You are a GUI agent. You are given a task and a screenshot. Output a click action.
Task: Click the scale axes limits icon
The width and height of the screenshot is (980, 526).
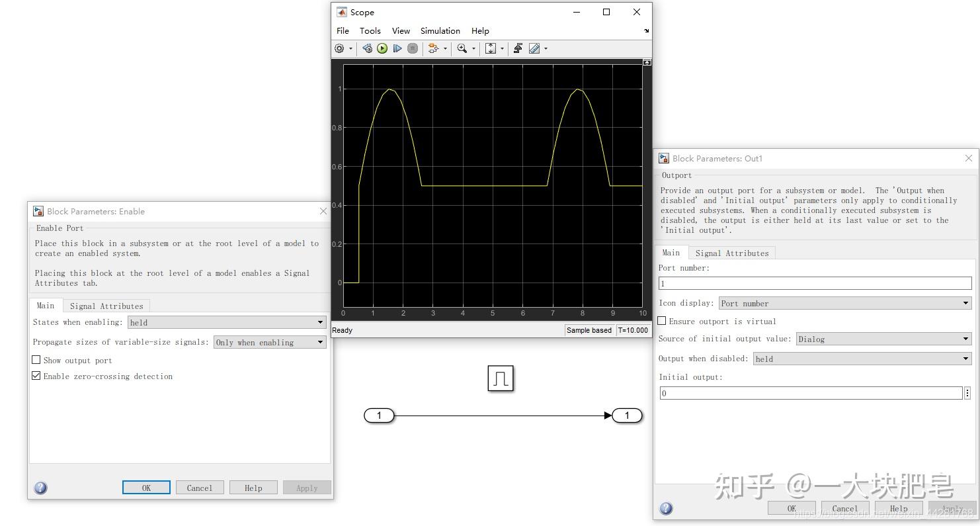491,48
